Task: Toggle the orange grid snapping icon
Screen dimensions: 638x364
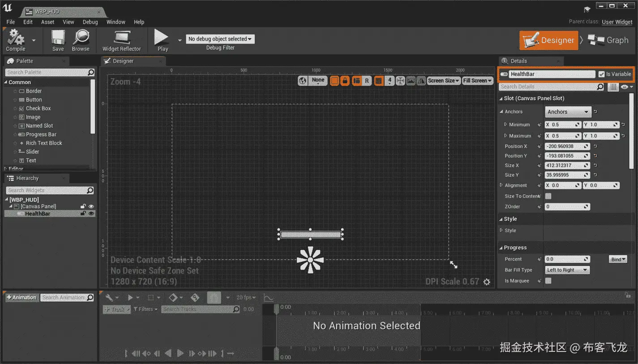Action: tap(379, 81)
